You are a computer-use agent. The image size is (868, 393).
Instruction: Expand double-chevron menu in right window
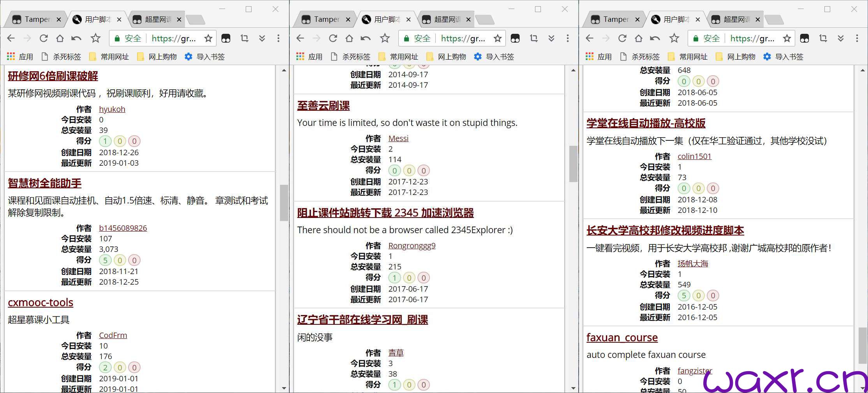tap(841, 38)
